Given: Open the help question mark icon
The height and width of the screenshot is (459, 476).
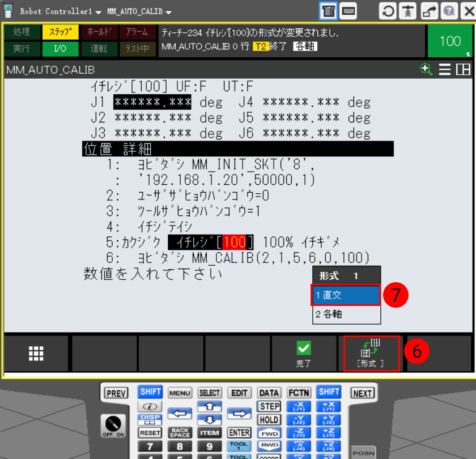Looking at the screenshot, I should tap(449, 11).
